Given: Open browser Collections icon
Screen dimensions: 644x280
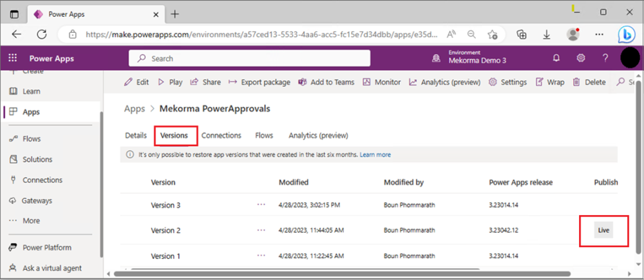Looking at the screenshot, I should 522,35.
